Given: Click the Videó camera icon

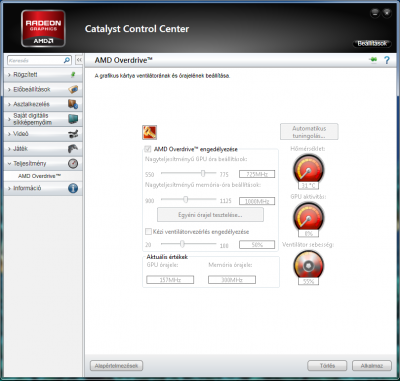Looking at the screenshot, I should tap(73, 134).
